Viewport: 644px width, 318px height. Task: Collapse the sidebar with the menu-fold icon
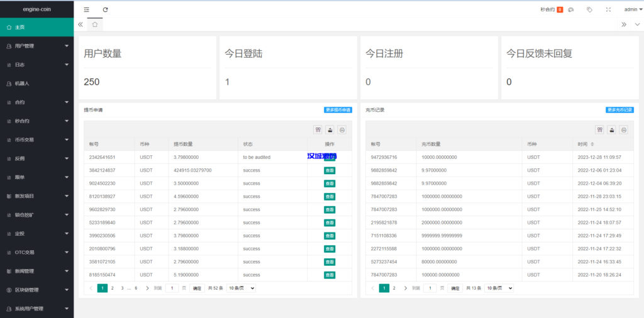point(86,9)
